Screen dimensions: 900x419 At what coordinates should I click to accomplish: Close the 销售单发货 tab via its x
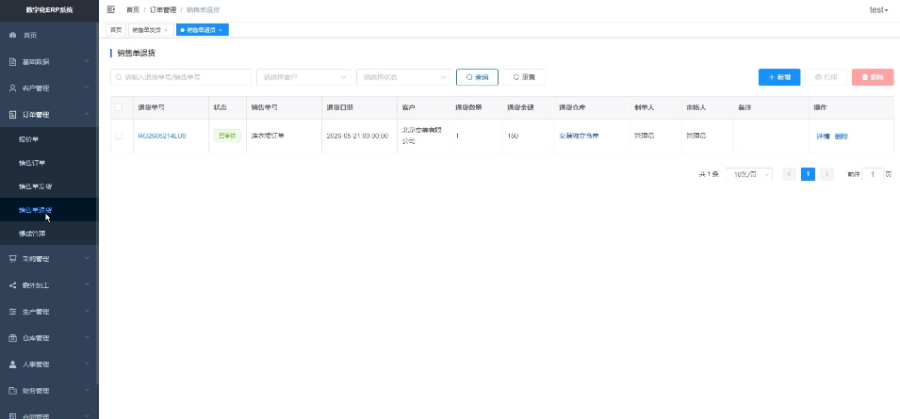(x=166, y=30)
